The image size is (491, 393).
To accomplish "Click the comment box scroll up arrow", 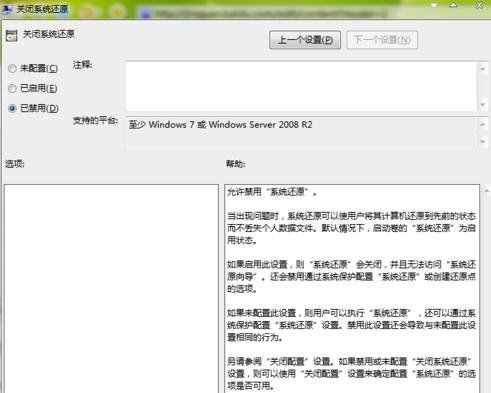I will pos(483,69).
